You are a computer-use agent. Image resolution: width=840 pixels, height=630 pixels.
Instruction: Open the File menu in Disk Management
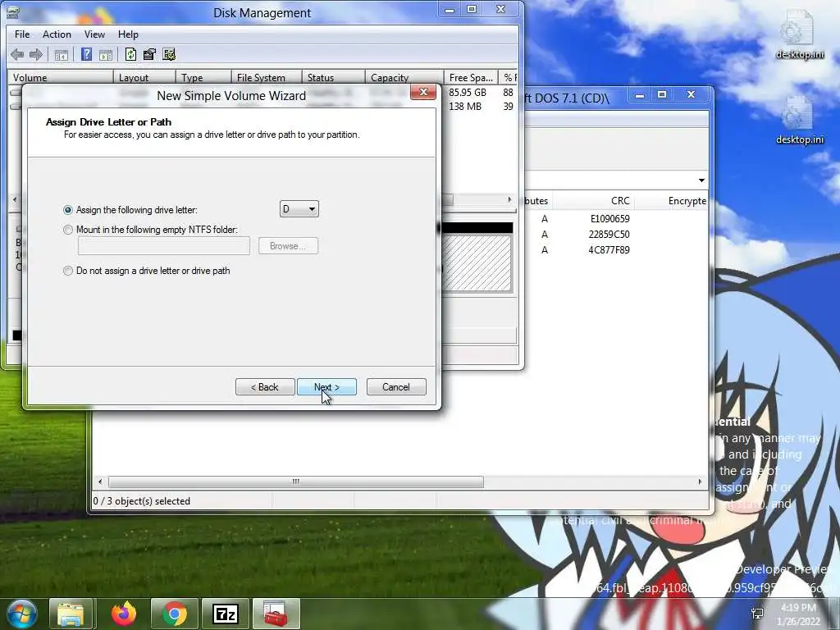click(x=22, y=34)
